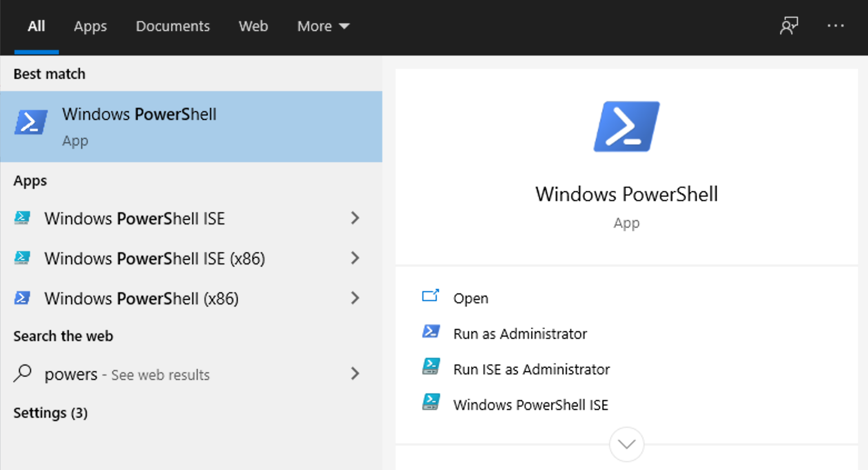The image size is (868, 470).
Task: Expand Windows PowerShell ISE options chevron
Action: point(355,218)
